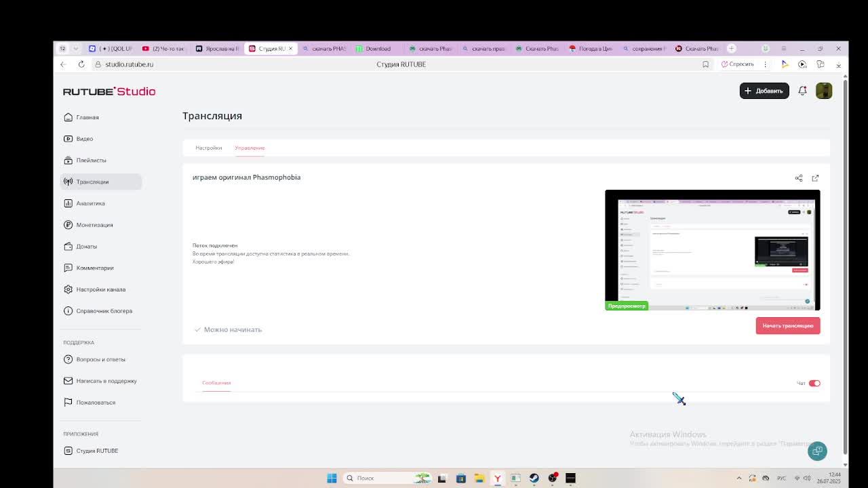The image size is (868, 488).
Task: Click the RUTUBE Studio logo
Action: pyautogui.click(x=109, y=91)
